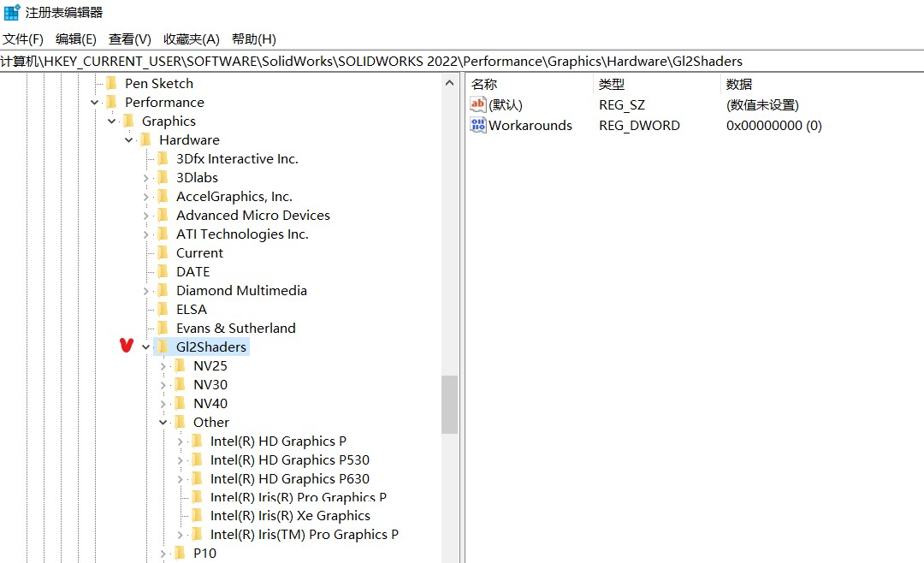The height and width of the screenshot is (563, 924).
Task: Click the Workarounds DWORD value icon
Action: point(478,125)
